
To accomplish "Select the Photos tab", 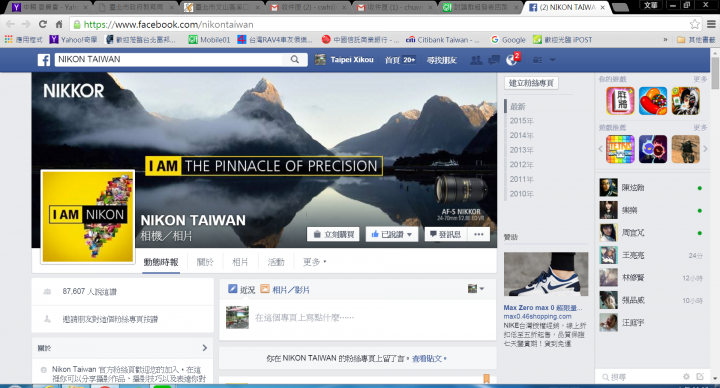I will click(x=240, y=262).
